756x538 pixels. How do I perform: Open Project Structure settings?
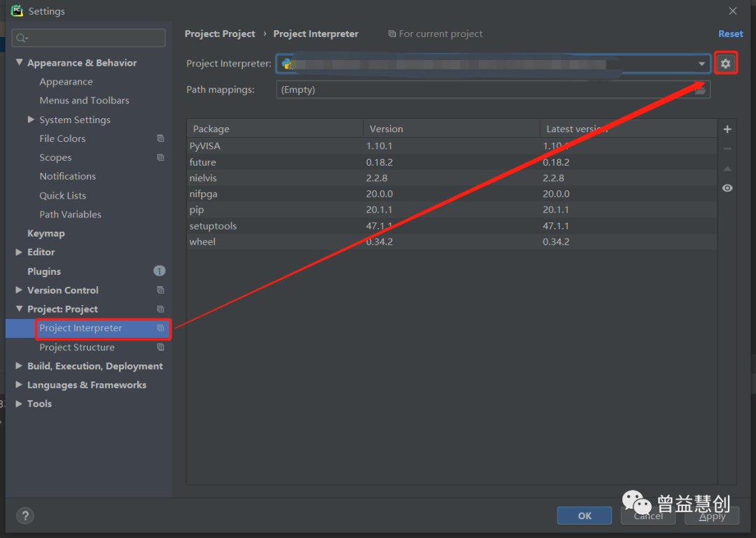click(77, 347)
